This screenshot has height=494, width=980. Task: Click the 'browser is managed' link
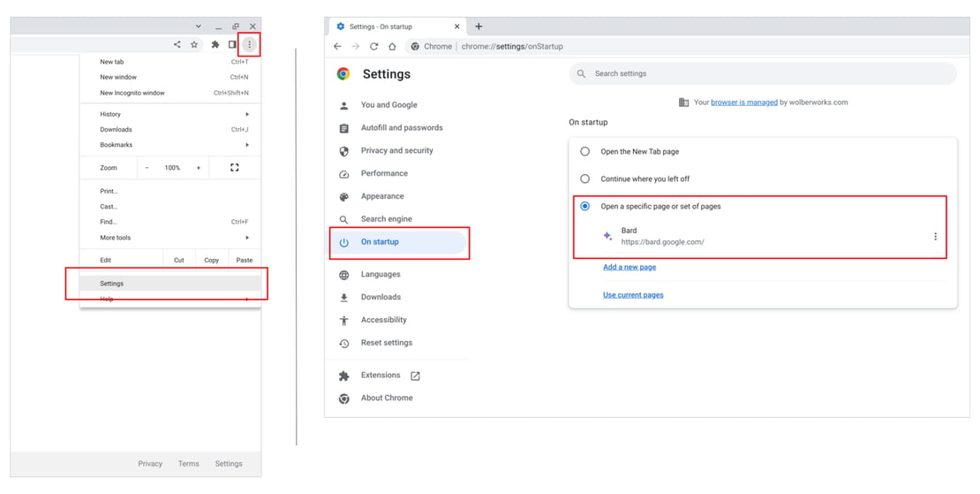coord(743,102)
